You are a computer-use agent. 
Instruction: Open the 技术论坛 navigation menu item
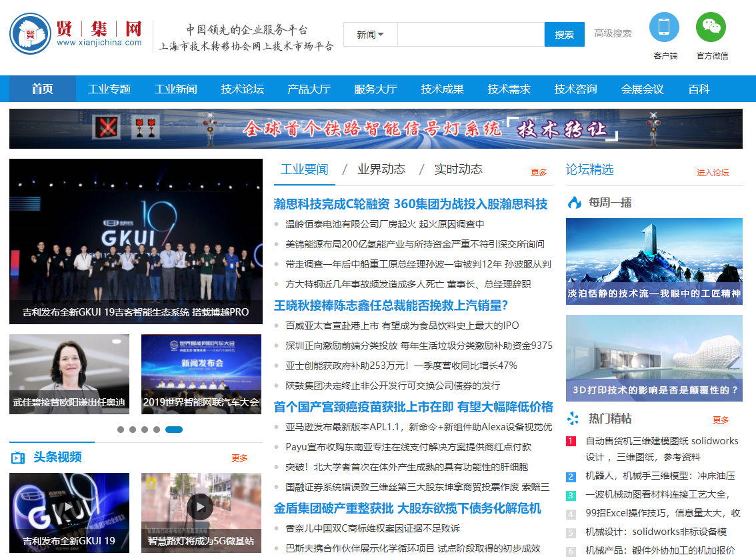(x=243, y=89)
